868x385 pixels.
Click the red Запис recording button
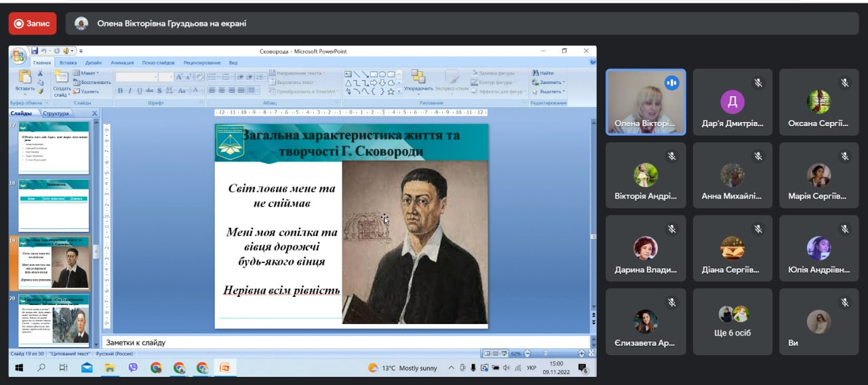[x=33, y=23]
